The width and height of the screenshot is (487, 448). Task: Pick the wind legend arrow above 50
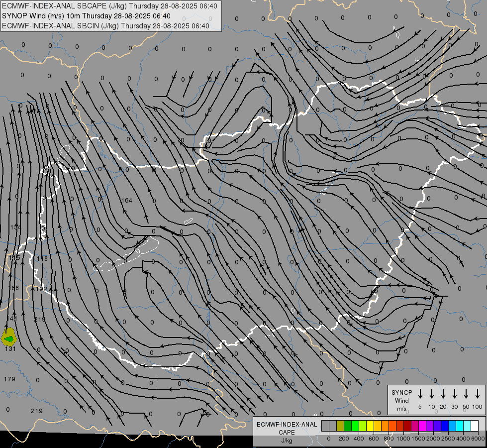(466, 394)
